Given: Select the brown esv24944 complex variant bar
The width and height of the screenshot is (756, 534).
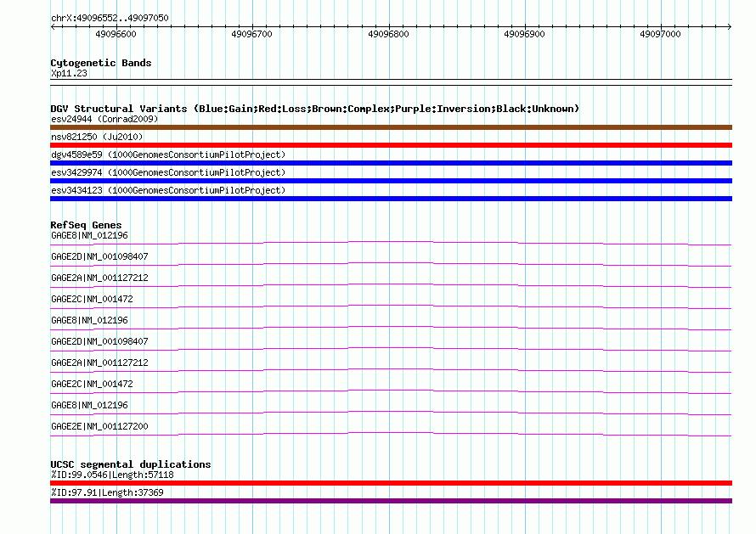Looking at the screenshot, I should pos(391,127).
